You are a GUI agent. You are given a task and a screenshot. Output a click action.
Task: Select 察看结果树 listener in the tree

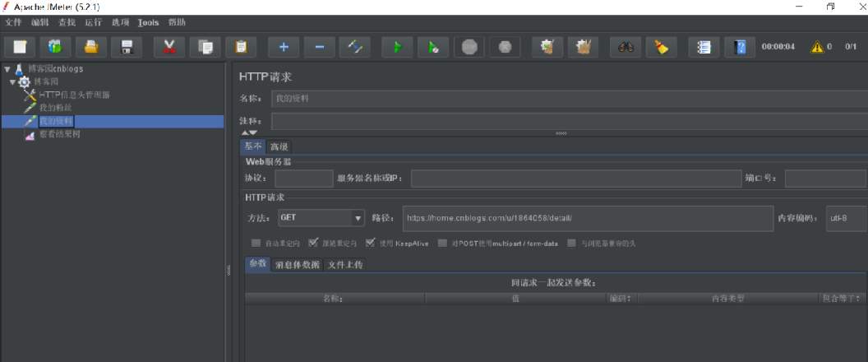pyautogui.click(x=60, y=134)
